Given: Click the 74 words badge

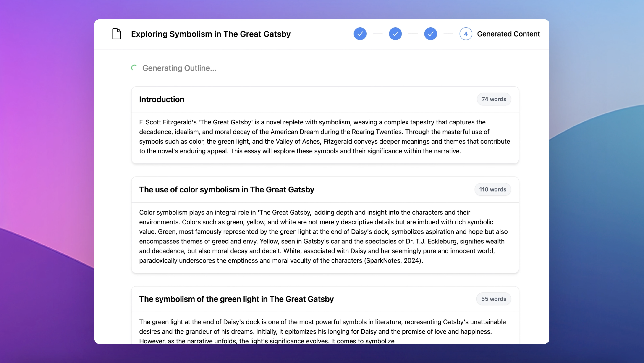Looking at the screenshot, I should point(494,99).
